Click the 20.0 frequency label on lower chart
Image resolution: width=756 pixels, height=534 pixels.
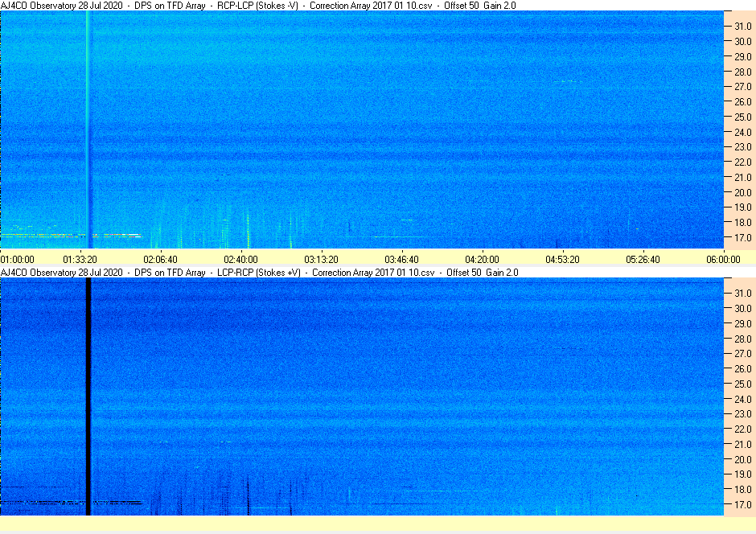click(743, 459)
